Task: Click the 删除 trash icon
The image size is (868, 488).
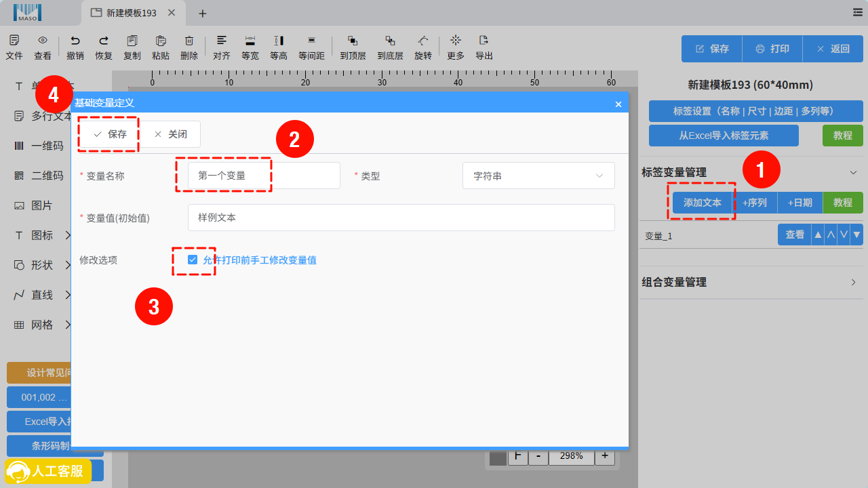Action: (189, 41)
